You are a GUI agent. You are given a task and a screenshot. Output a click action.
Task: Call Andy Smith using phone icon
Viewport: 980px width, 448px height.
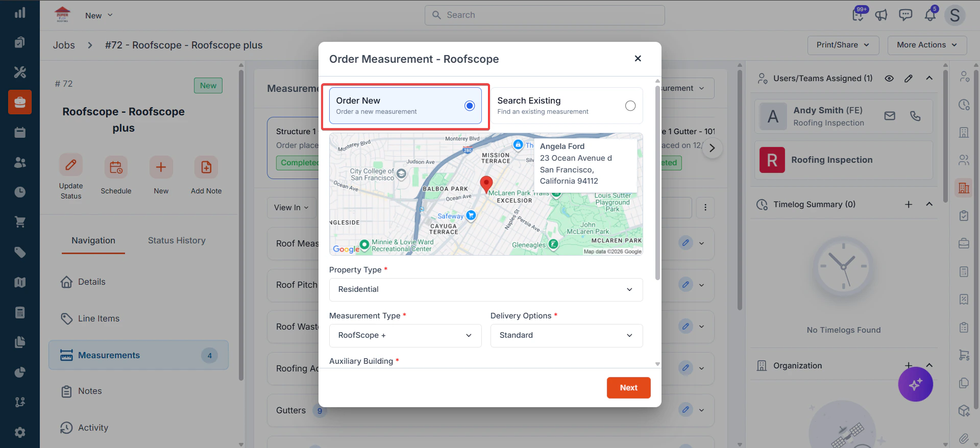(915, 116)
